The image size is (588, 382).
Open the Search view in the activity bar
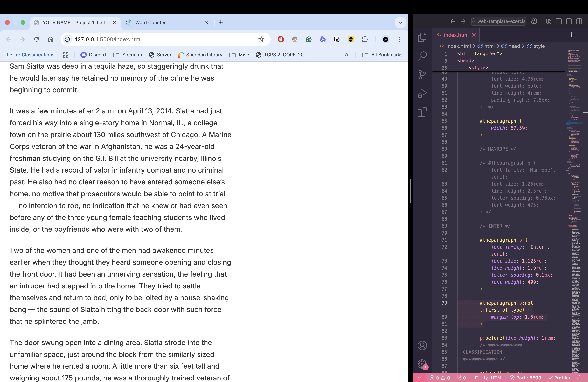423,56
